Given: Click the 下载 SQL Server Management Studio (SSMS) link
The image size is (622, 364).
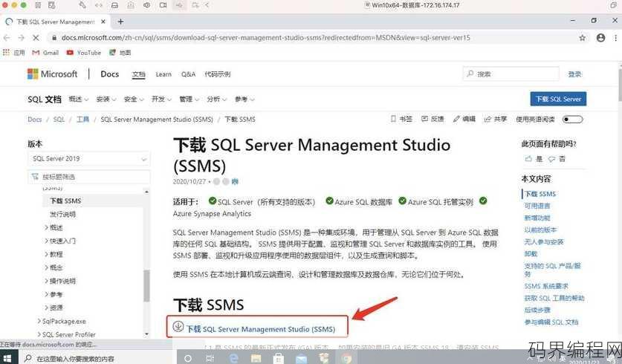Looking at the screenshot, I should click(x=261, y=329).
